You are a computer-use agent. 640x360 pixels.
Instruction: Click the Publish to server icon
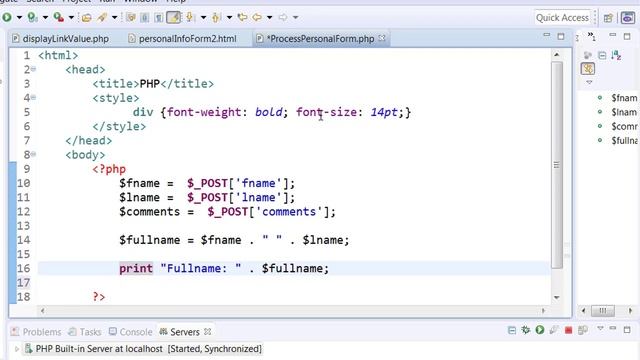(x=583, y=330)
